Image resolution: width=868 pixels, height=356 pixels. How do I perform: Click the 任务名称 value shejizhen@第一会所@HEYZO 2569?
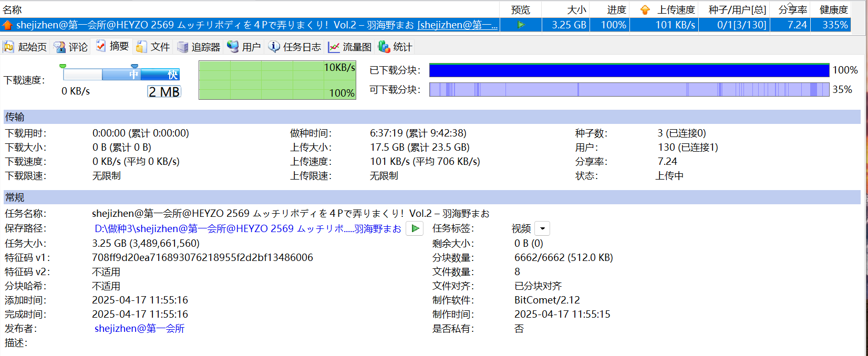pos(291,213)
